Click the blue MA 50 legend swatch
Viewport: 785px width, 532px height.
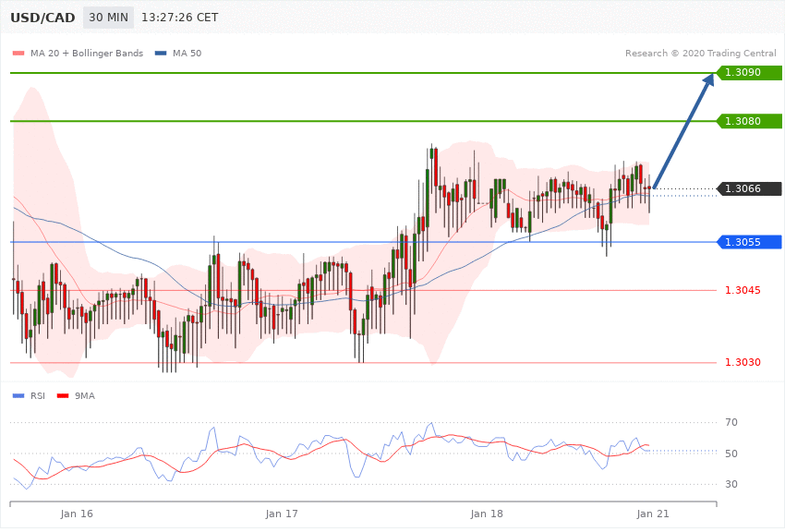coord(161,53)
